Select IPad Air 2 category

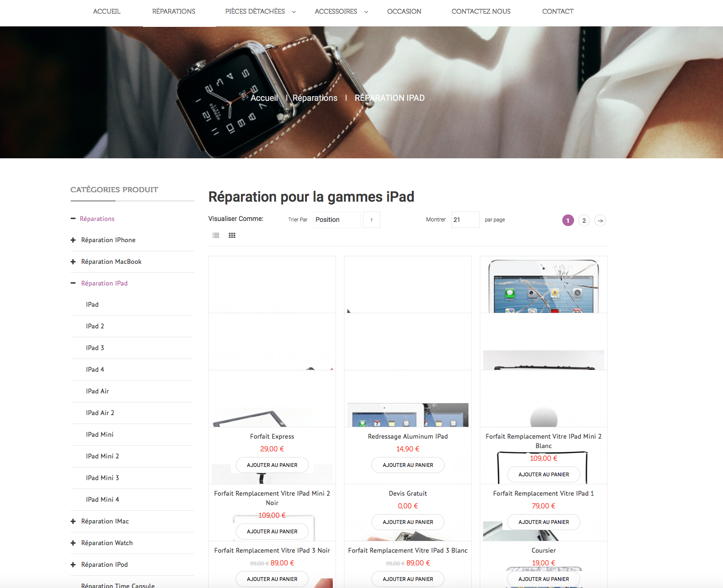point(100,413)
